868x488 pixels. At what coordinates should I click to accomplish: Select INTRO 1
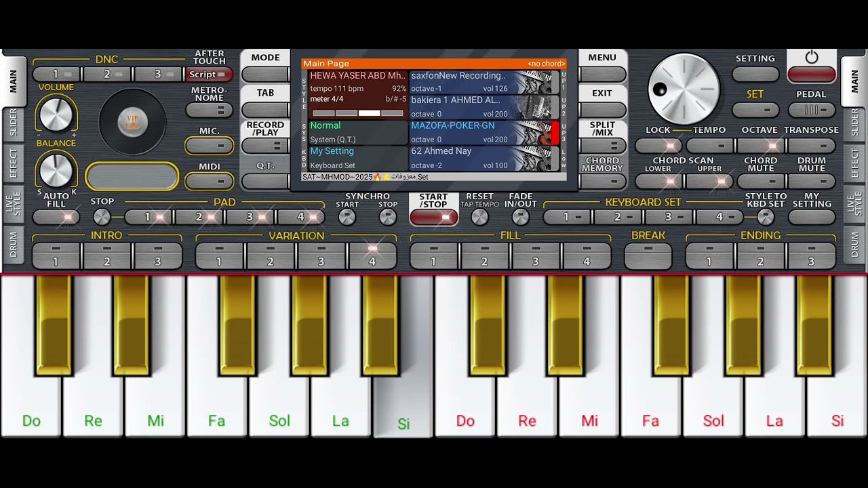click(x=56, y=256)
